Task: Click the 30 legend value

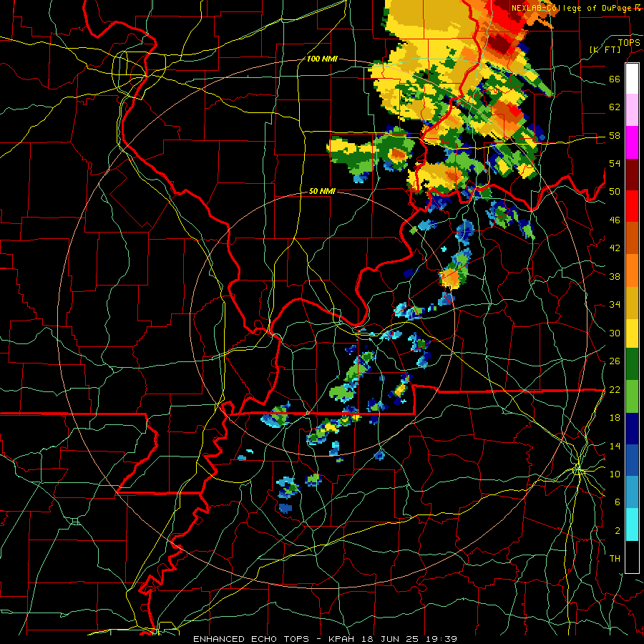Action: [x=615, y=333]
